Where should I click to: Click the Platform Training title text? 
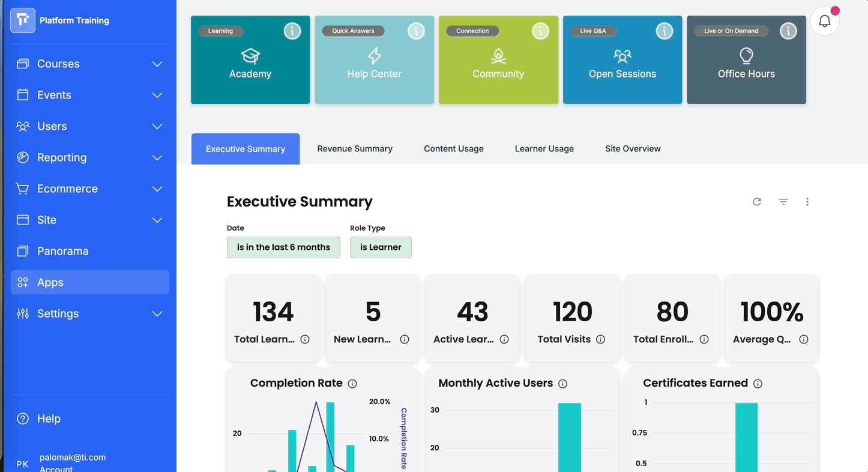tap(74, 20)
